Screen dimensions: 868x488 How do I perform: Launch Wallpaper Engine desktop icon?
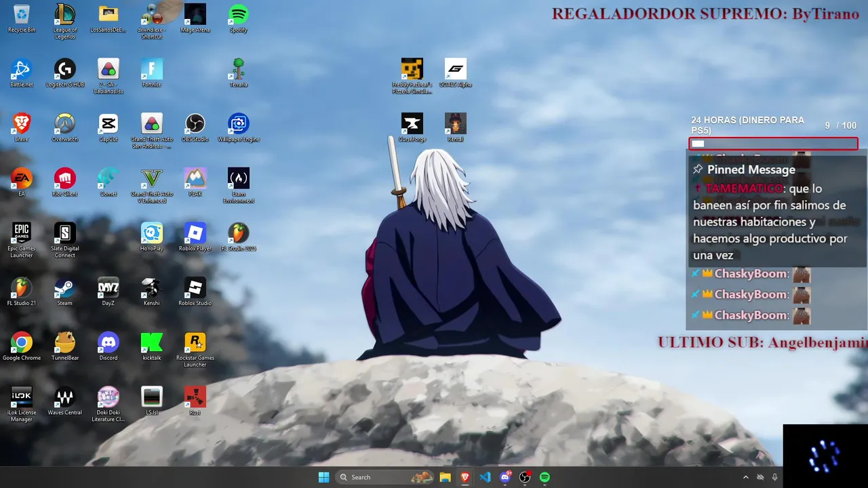(239, 128)
